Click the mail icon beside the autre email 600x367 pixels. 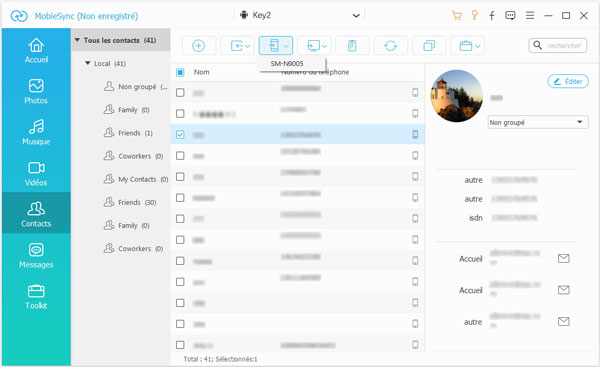tap(564, 321)
